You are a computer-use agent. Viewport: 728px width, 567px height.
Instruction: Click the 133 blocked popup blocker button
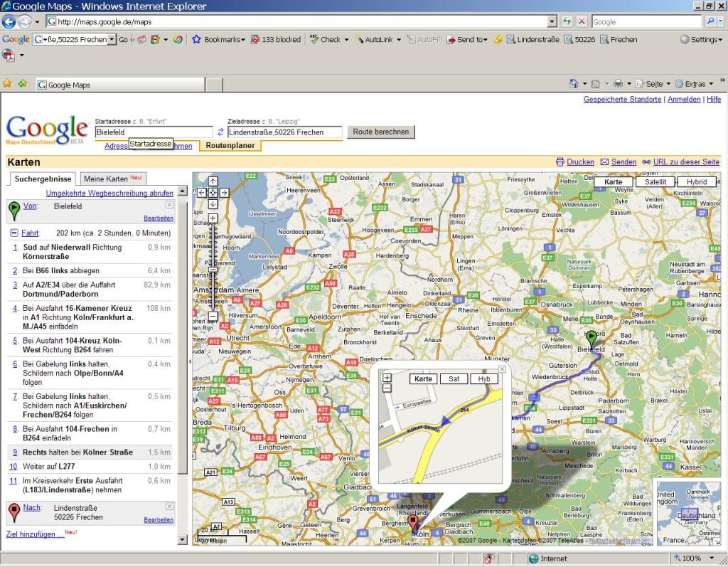[276, 40]
